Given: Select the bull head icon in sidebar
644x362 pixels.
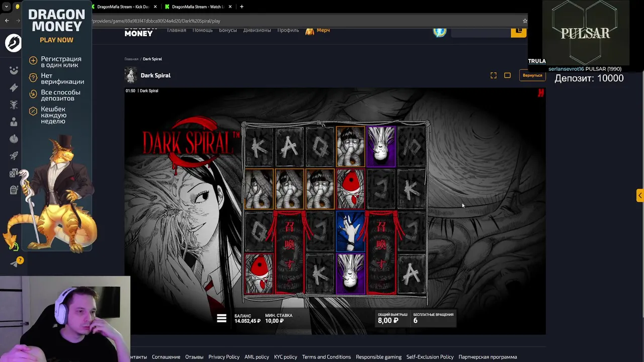Looking at the screenshot, I should click(x=14, y=105).
